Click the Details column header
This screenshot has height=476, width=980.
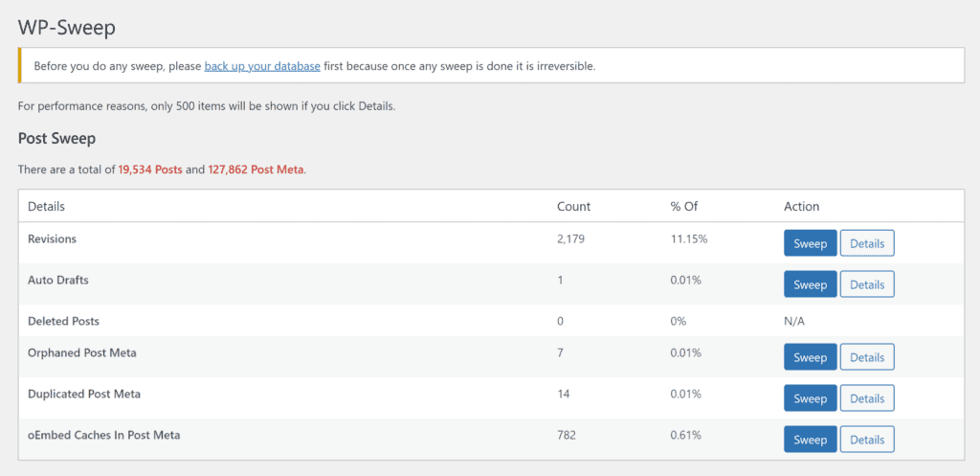point(46,206)
